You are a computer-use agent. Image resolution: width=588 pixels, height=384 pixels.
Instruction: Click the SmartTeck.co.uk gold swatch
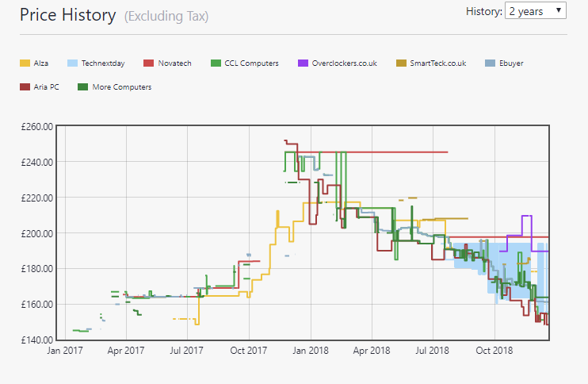402,63
